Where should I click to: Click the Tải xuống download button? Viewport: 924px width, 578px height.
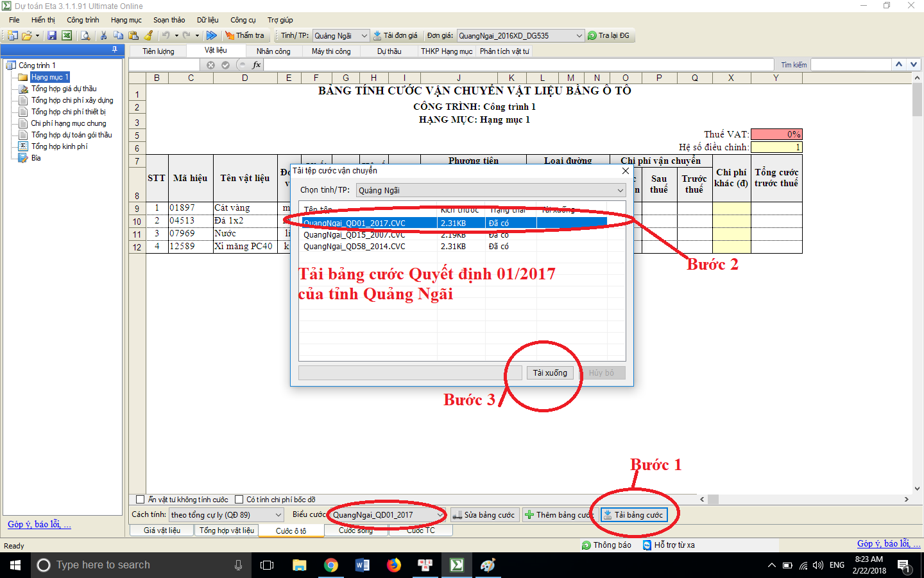pyautogui.click(x=549, y=372)
